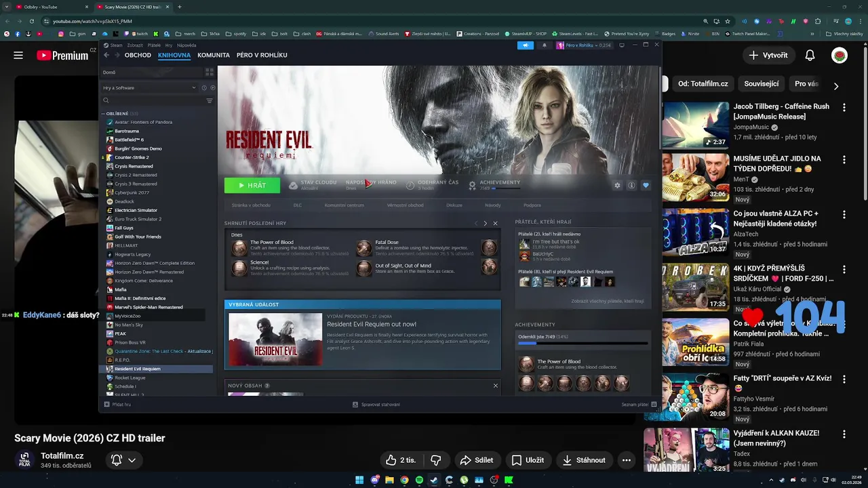Viewport: 868px width, 488px height.
Task: Open game settings gear in Steam
Action: click(617, 185)
